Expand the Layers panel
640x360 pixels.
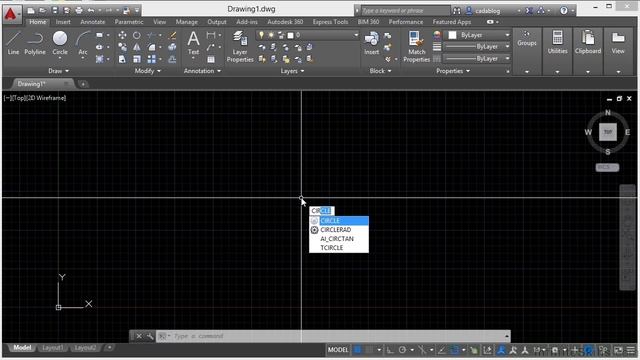[292, 71]
